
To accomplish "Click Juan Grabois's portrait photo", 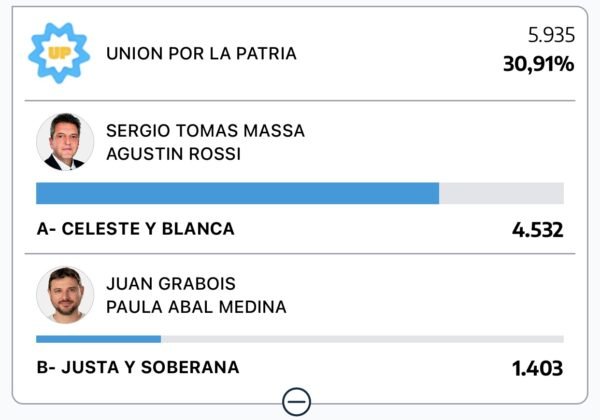I will pos(65,295).
